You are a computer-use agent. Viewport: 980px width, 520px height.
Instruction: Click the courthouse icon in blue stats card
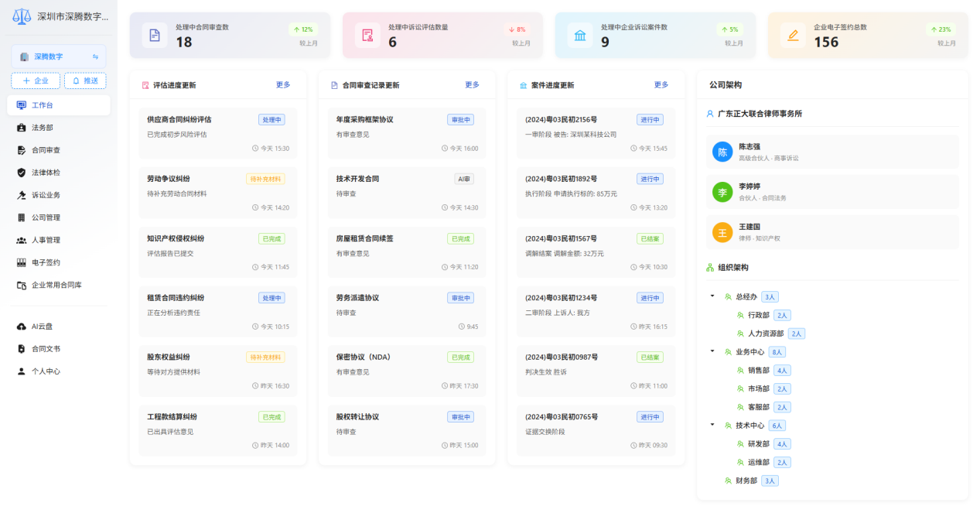click(x=580, y=35)
